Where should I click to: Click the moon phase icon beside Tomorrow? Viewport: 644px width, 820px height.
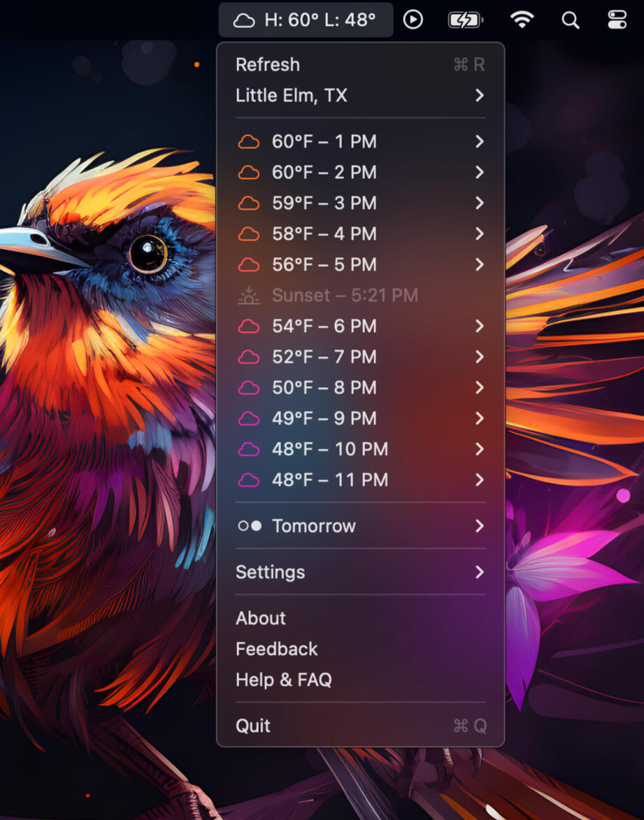pos(250,526)
